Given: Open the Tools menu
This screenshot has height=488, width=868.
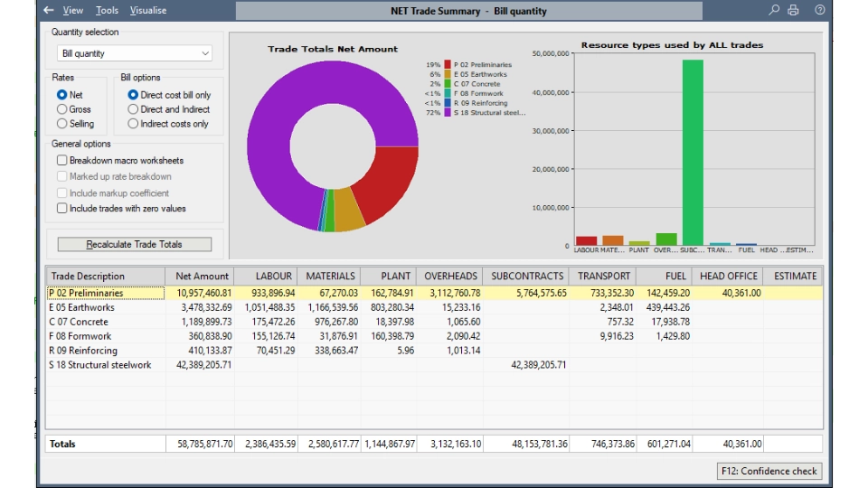Looking at the screenshot, I should coord(107,10).
